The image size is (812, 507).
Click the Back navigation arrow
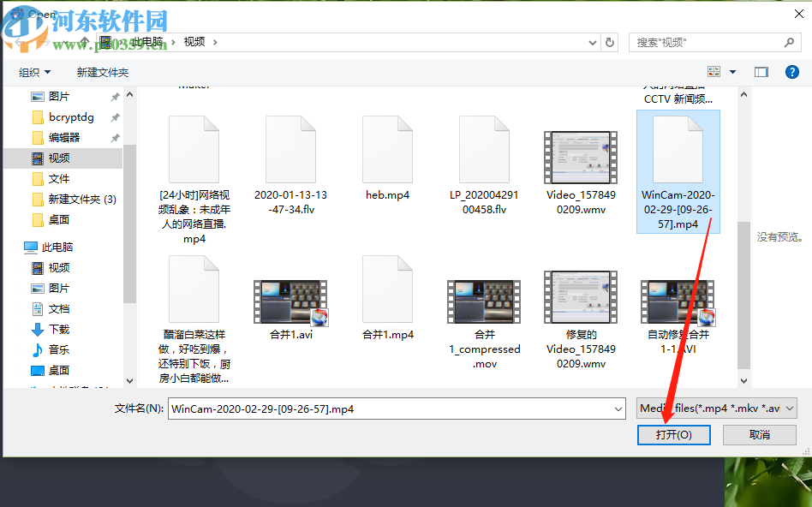(x=19, y=41)
